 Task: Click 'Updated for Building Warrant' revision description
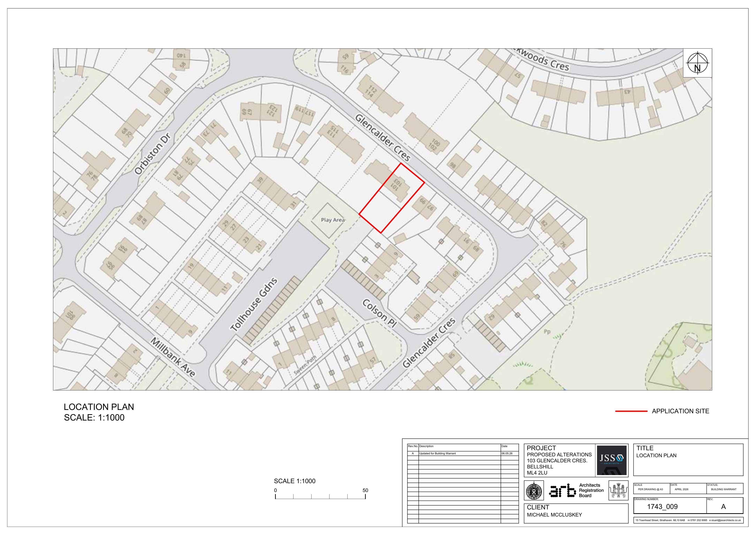437,454
